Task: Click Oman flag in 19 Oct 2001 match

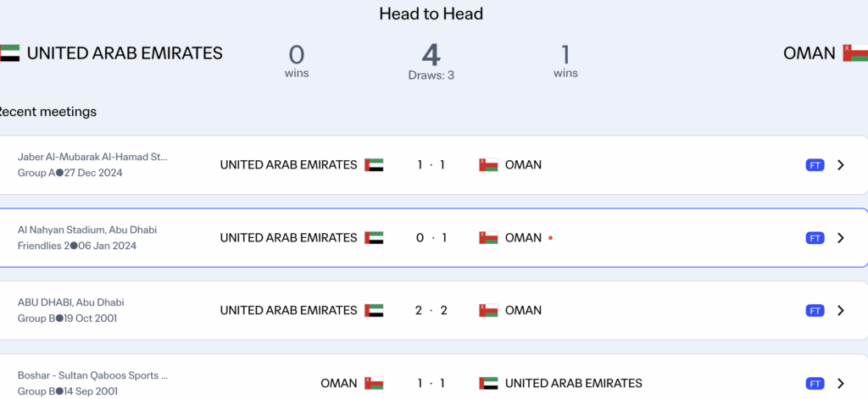Action: 488,311
